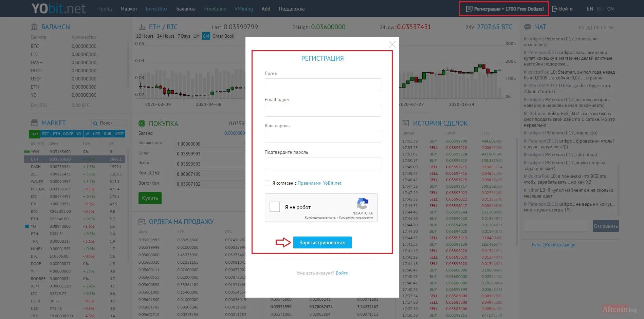Click the Ваш пароль input field
The height and width of the screenshot is (319, 644).
pos(323,137)
